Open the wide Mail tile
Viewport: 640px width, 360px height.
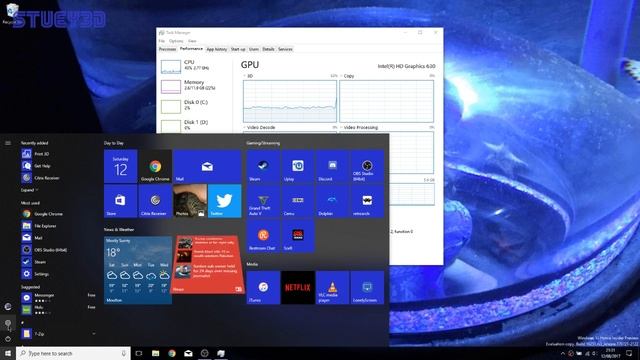click(x=207, y=166)
